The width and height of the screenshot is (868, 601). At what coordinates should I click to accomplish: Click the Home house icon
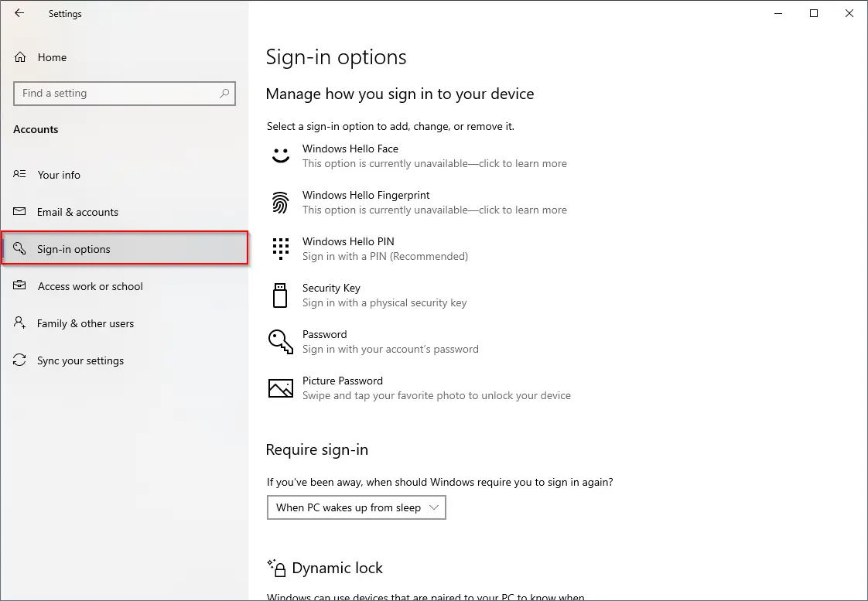(x=20, y=57)
